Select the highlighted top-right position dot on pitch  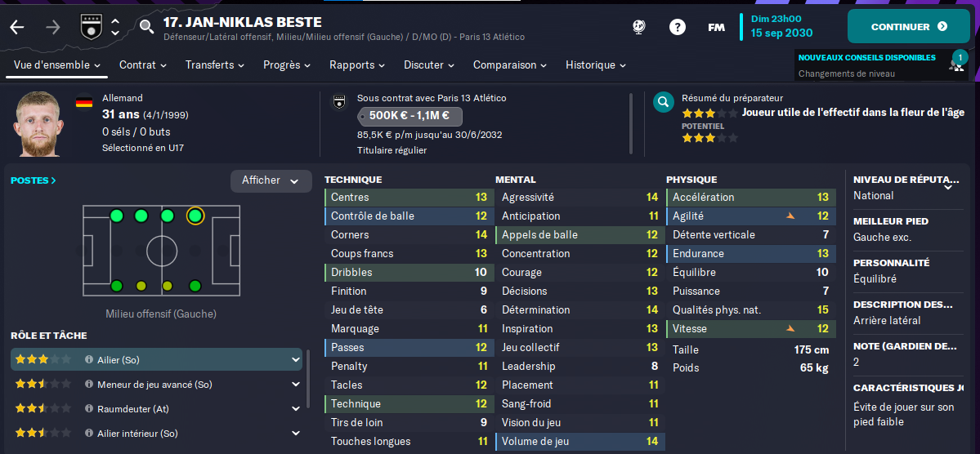click(x=195, y=216)
